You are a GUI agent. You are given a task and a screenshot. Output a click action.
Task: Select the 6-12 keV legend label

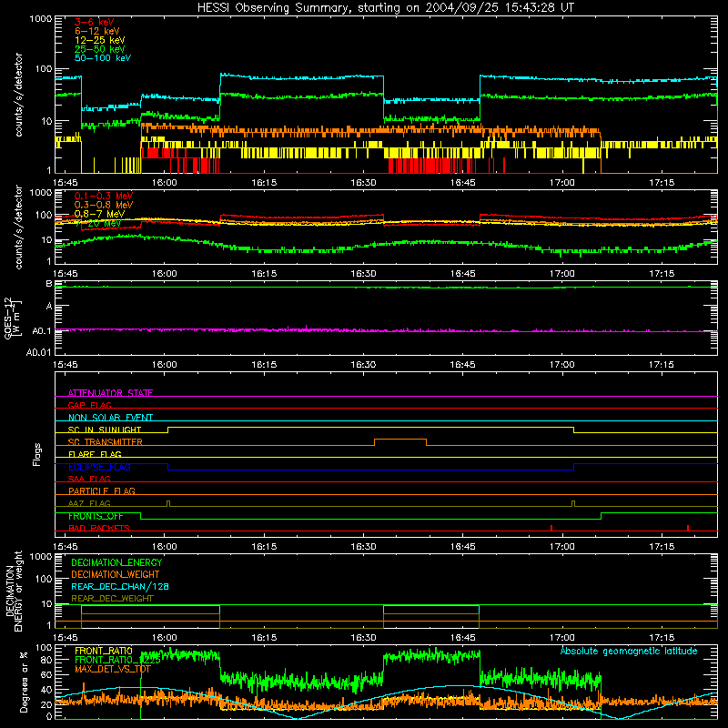97,31
